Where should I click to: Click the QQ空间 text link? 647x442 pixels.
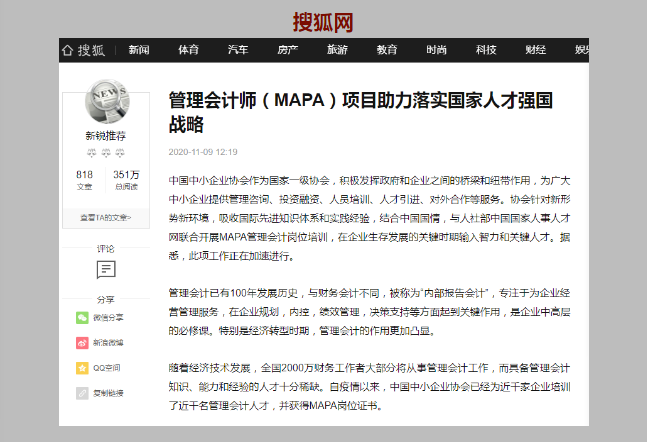tap(107, 368)
